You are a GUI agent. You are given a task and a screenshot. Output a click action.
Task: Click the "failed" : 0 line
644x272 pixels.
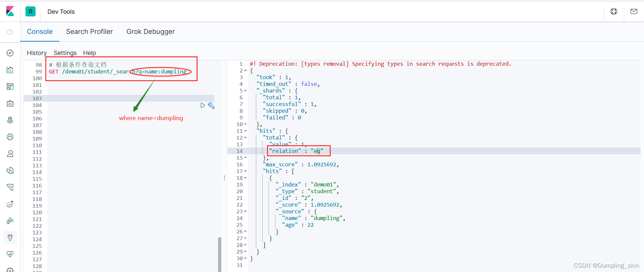click(x=282, y=117)
